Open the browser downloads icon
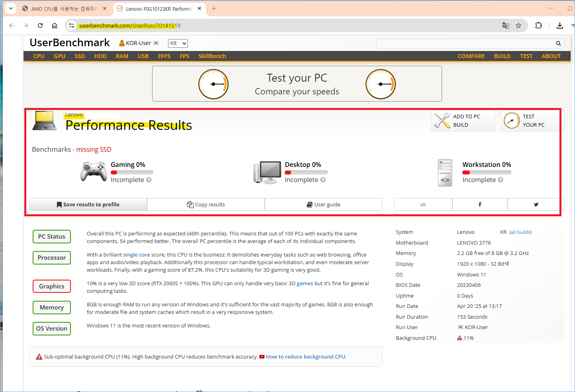 click(560, 25)
